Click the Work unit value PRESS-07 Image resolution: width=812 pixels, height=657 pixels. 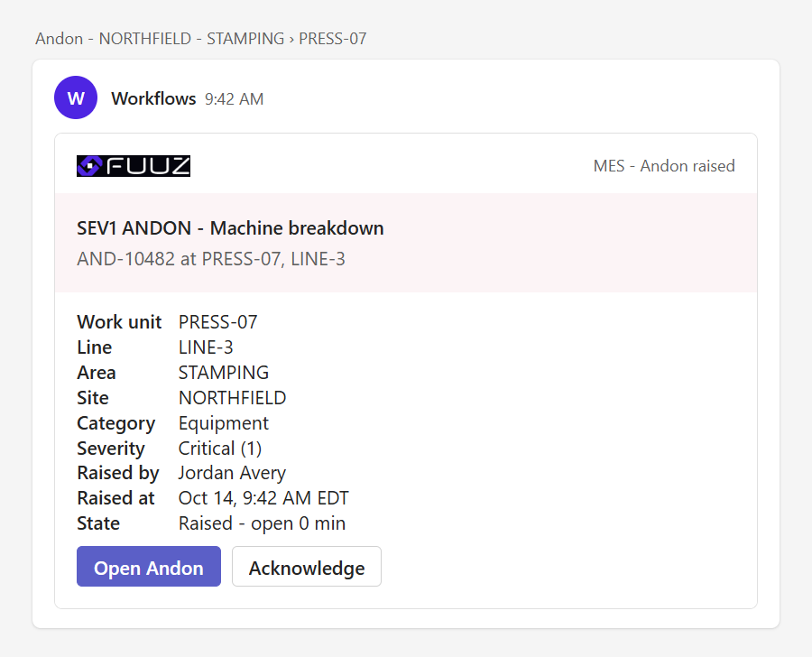coord(218,322)
